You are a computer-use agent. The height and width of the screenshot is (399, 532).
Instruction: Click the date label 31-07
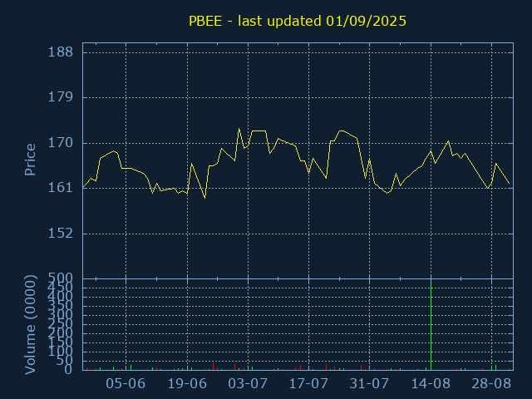369,384
